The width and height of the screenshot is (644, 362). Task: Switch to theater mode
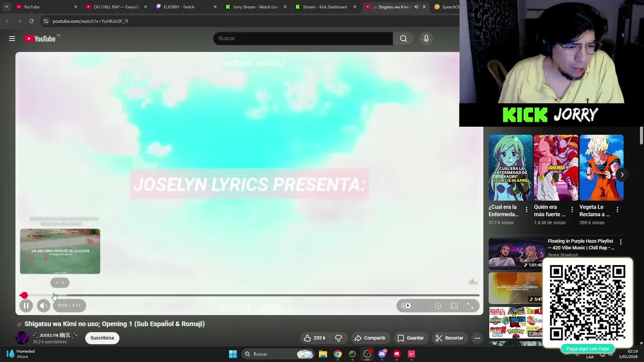[x=454, y=306]
